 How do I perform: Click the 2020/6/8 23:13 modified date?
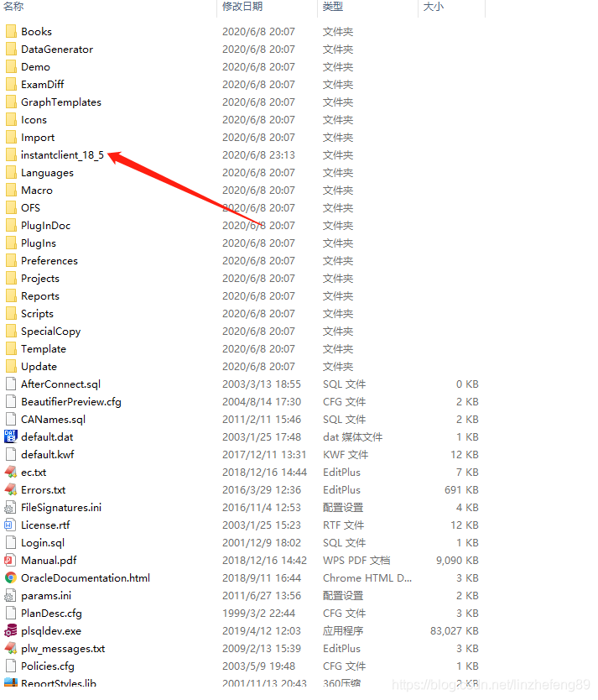point(258,155)
